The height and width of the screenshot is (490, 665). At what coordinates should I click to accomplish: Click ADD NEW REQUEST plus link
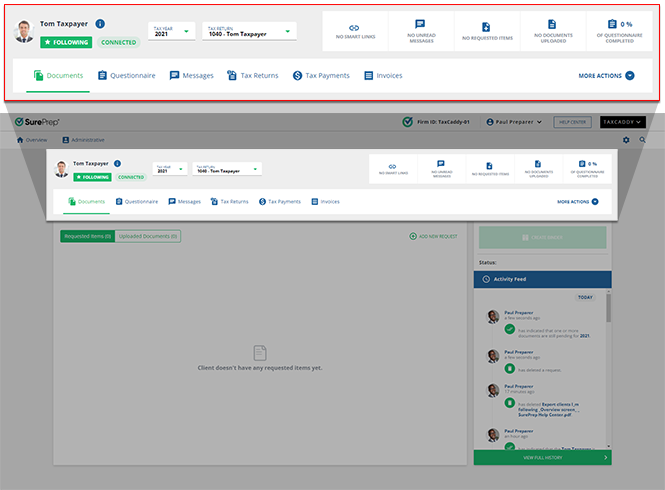pos(433,236)
